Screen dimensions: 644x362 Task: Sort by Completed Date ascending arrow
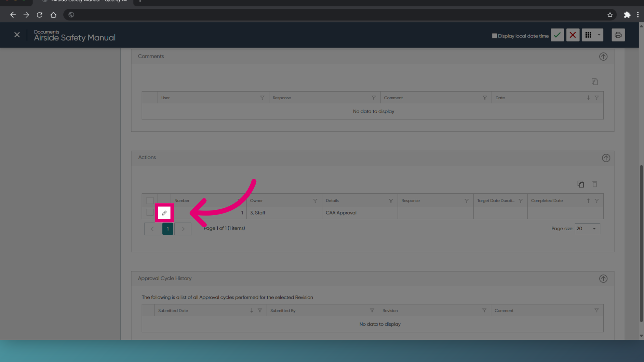pos(588,200)
